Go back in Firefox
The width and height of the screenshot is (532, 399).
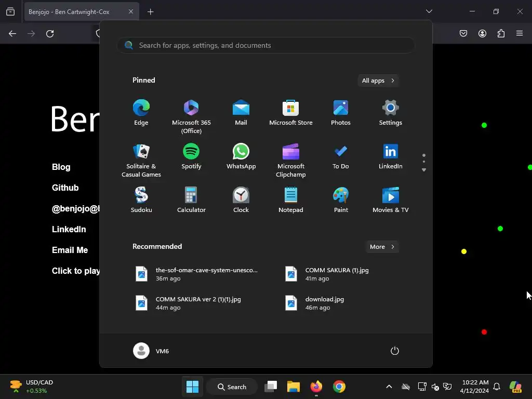point(12,33)
